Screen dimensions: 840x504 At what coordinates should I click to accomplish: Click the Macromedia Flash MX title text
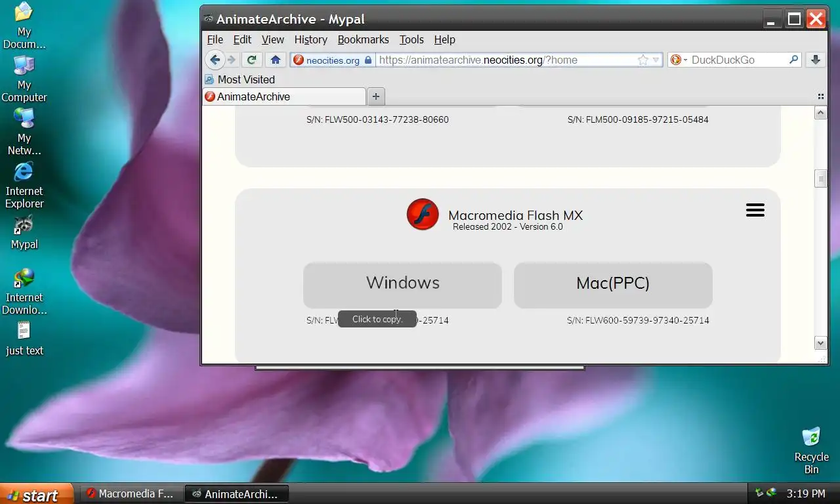point(515,215)
